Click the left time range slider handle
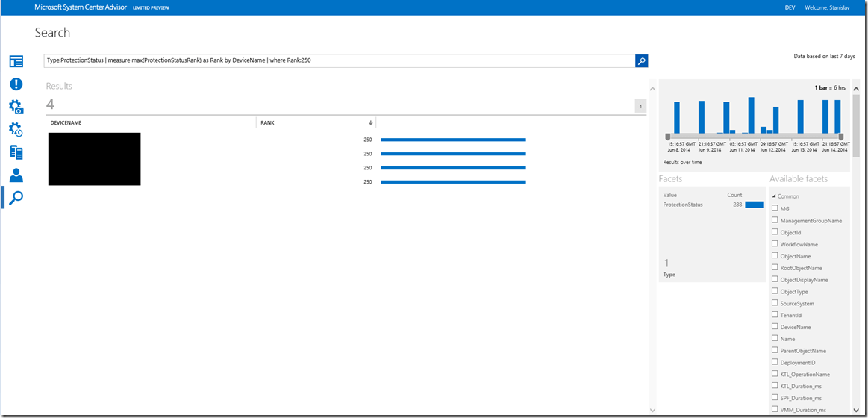868x418 pixels. (668, 137)
